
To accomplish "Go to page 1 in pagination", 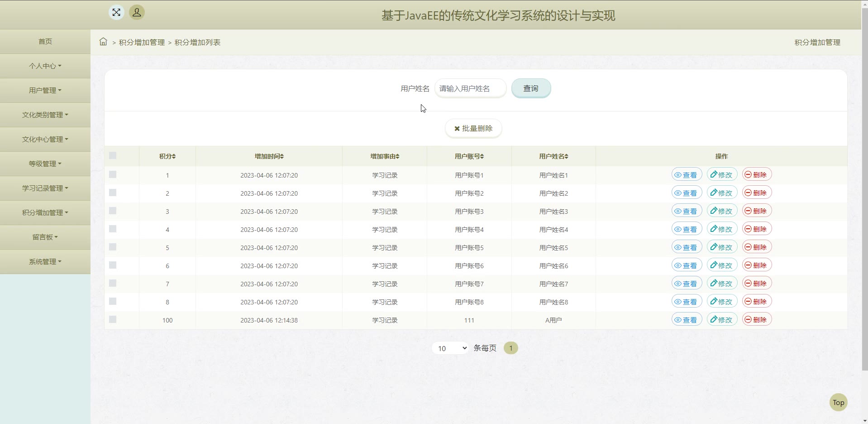I will [x=511, y=348].
